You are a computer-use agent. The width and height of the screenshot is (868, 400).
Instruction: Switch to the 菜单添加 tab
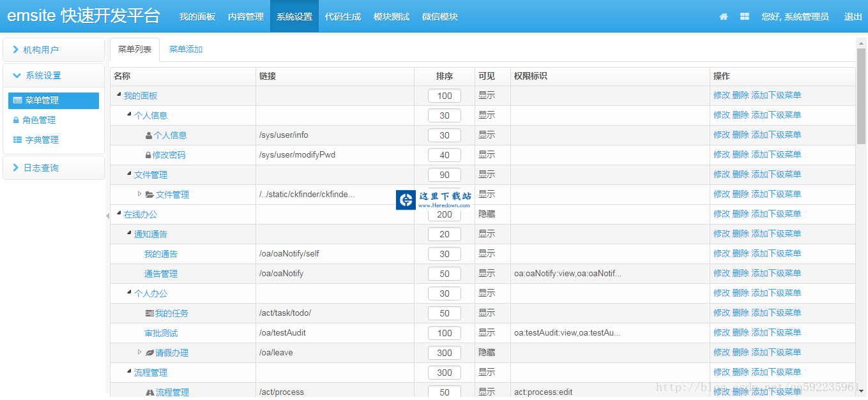pos(186,50)
